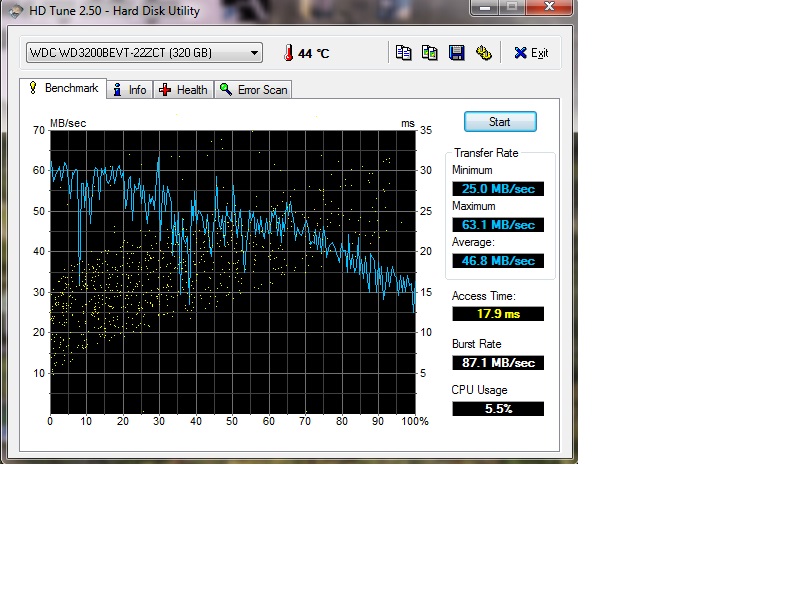Go to the Error Scan tab
This screenshot has width=800, height=600.
pos(253,90)
